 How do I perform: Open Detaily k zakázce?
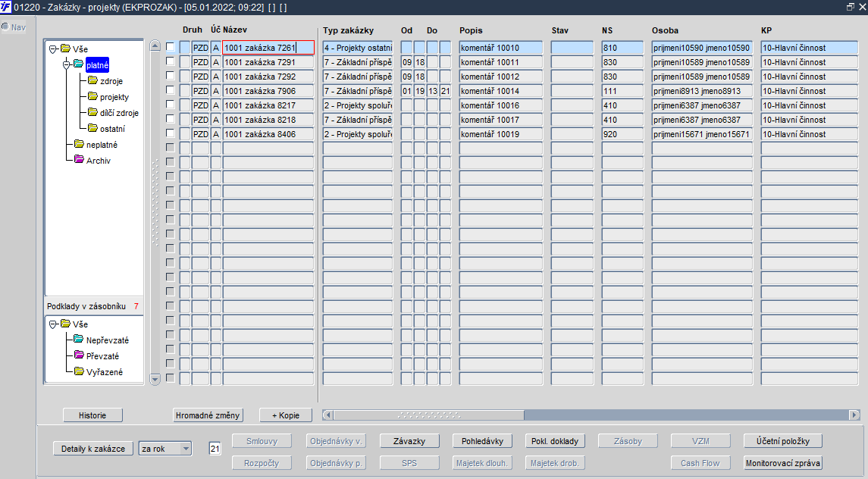[93, 449]
